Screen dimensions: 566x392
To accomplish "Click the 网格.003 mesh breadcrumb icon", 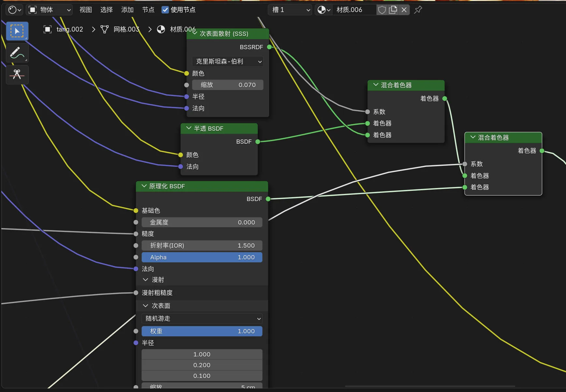I will tap(105, 29).
